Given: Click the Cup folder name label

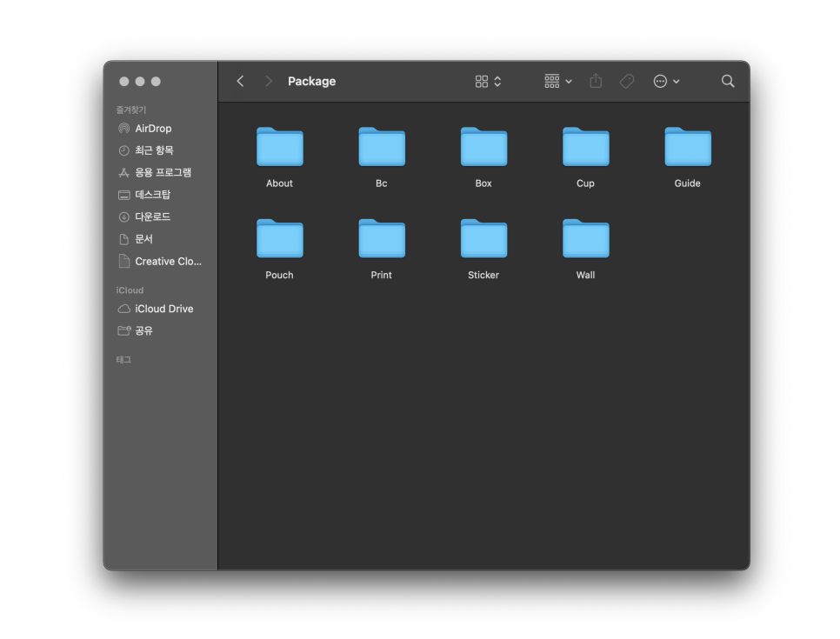Looking at the screenshot, I should coord(585,183).
